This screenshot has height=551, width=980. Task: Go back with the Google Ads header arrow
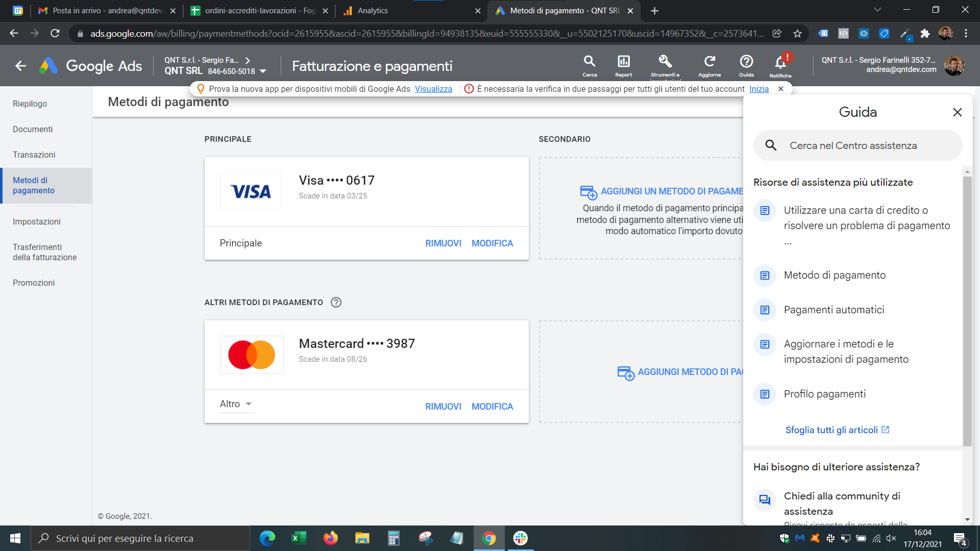pyautogui.click(x=20, y=66)
